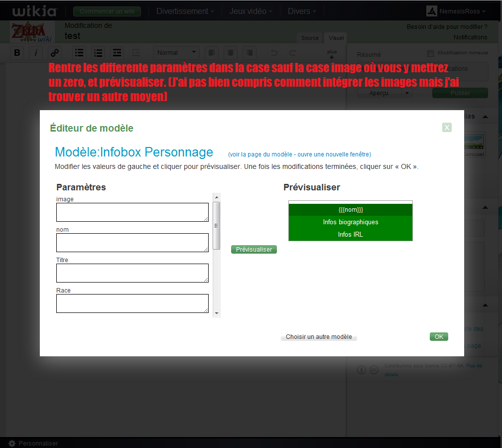This screenshot has width=502, height=448.
Task: Open the Normal paragraph format dropdown
Action: click(177, 53)
